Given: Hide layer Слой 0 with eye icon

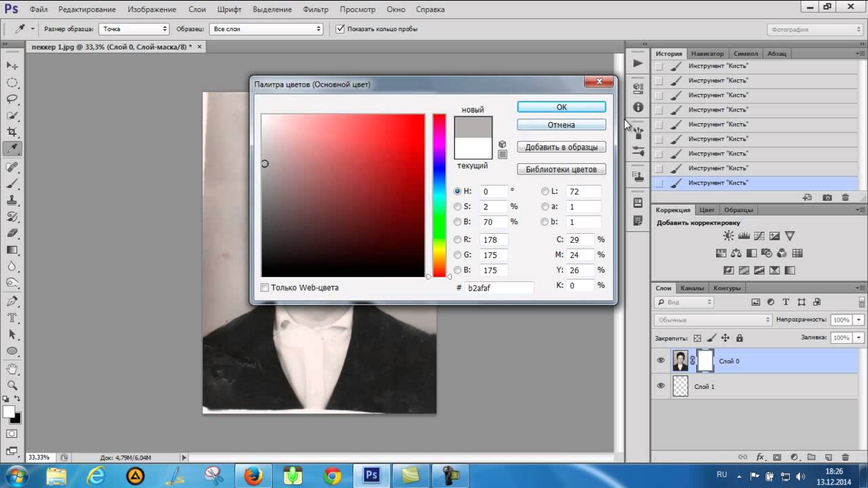Looking at the screenshot, I should [660, 361].
